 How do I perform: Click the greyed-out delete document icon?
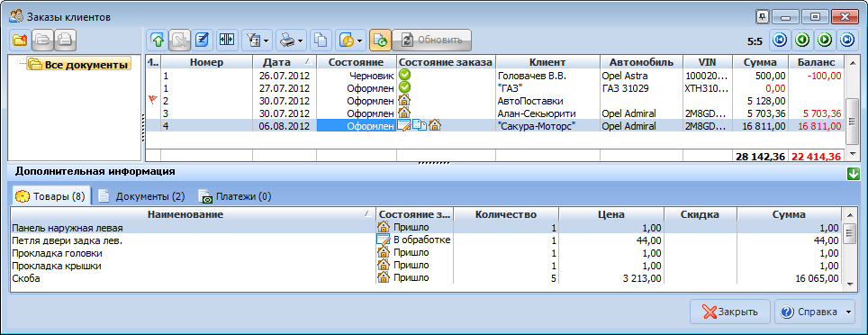[180, 40]
